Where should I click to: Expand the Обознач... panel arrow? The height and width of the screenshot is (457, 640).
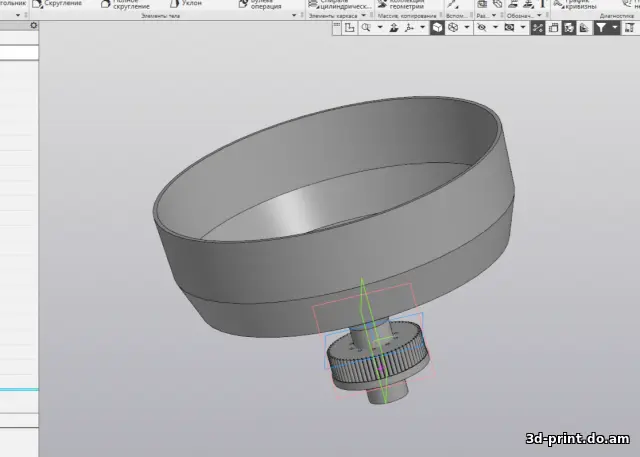tap(540, 16)
